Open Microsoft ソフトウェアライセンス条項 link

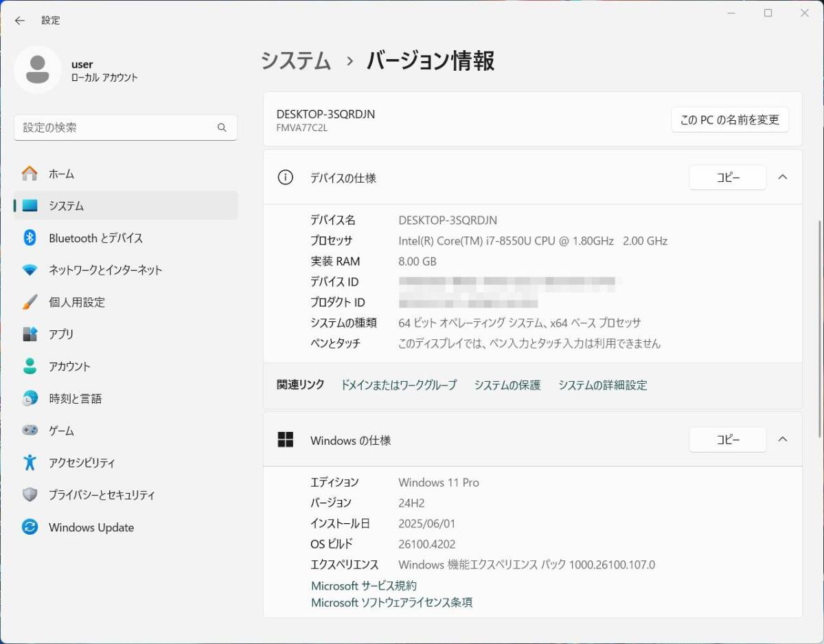[x=392, y=603]
